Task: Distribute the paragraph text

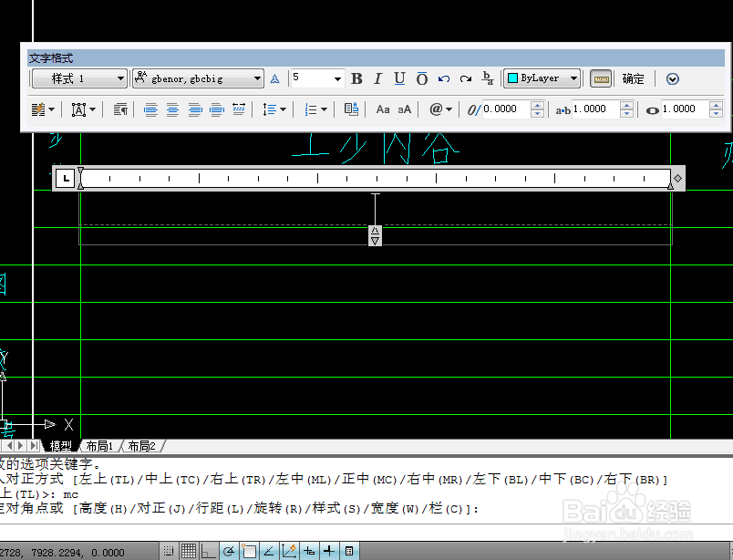Action: [x=239, y=110]
